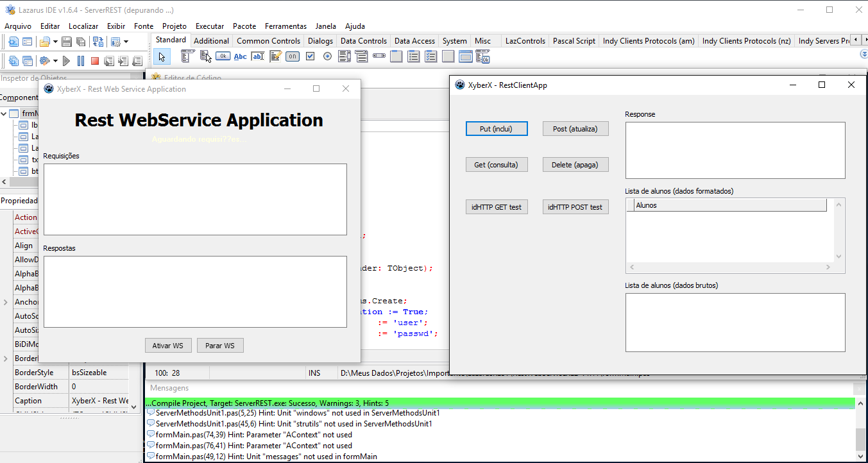Click the Ativar WS button
The height and width of the screenshot is (463, 868).
pyautogui.click(x=167, y=346)
